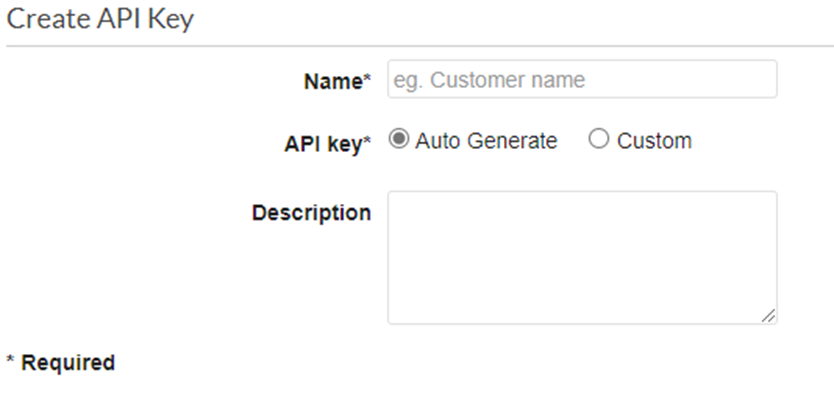Click the "* Required" footnote text

click(x=61, y=363)
